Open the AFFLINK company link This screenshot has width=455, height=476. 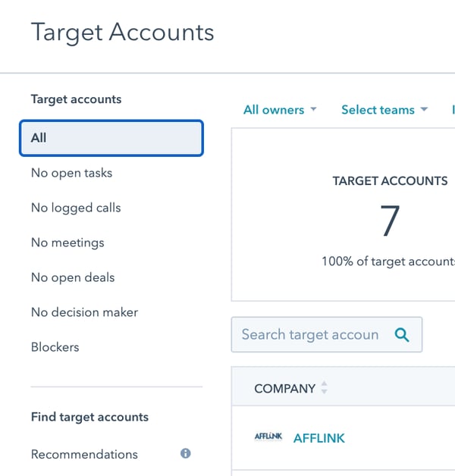tap(318, 438)
